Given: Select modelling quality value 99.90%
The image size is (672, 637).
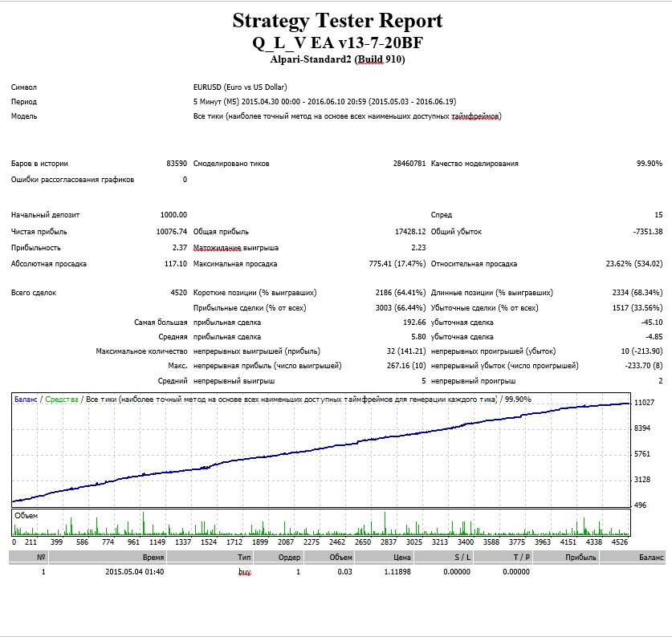Looking at the screenshot, I should (650, 163).
